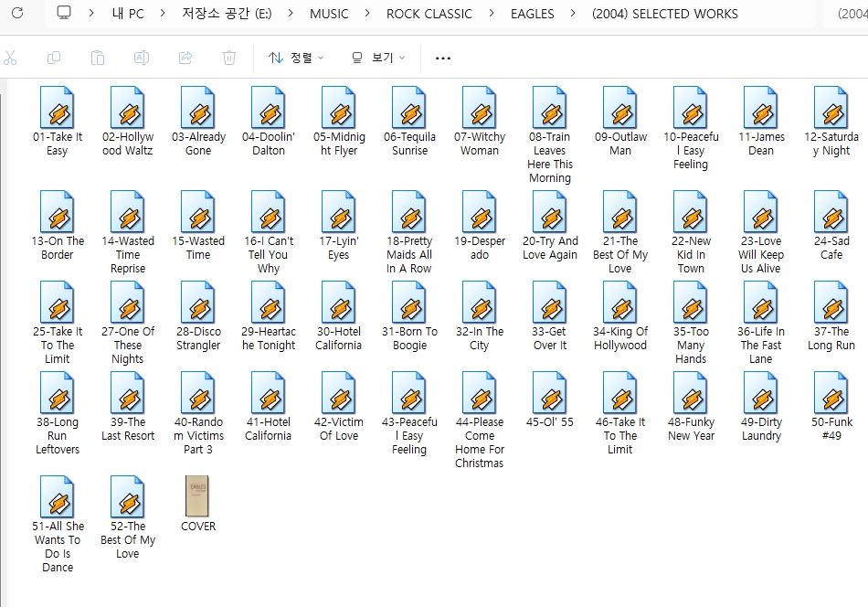Image resolution: width=868 pixels, height=607 pixels.
Task: Navigate to ROCK CLASSIC breadcrumb
Action: (x=429, y=14)
